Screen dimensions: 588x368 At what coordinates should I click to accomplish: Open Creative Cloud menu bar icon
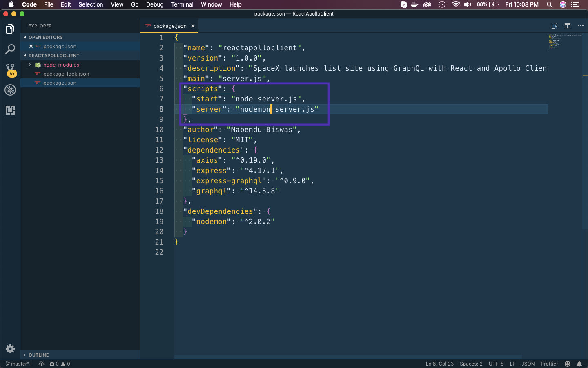[428, 4]
